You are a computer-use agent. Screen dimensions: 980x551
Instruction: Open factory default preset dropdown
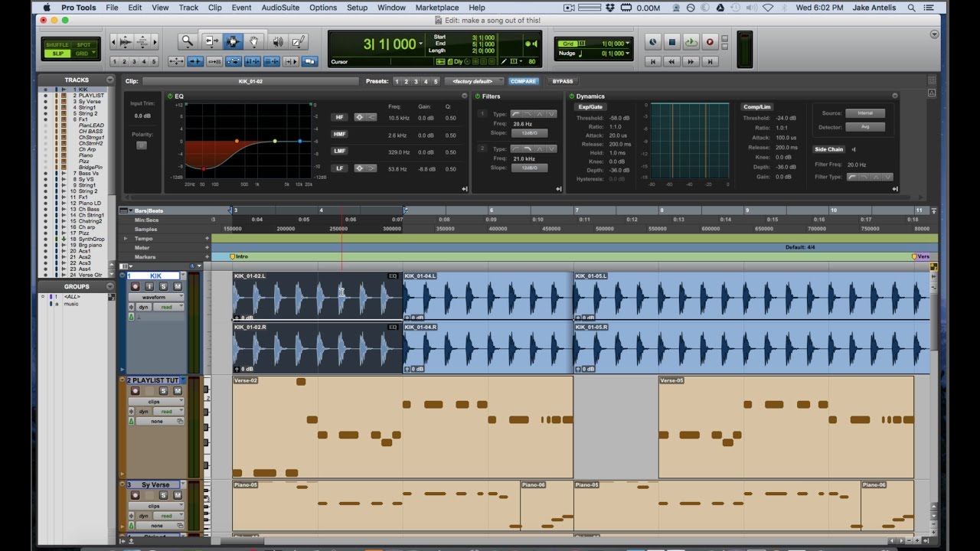point(475,81)
